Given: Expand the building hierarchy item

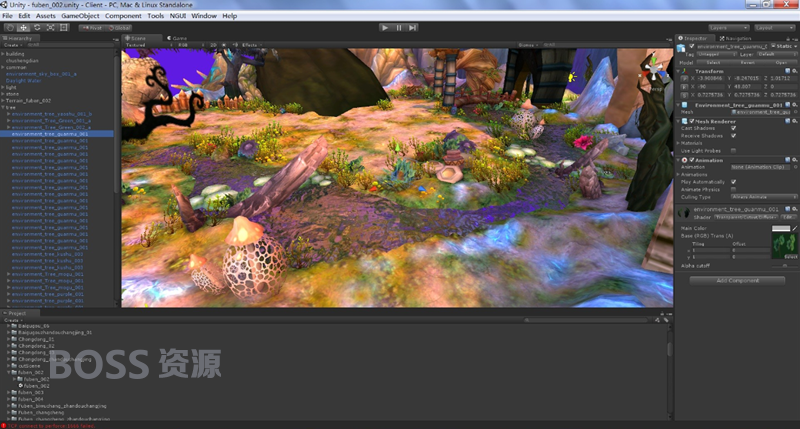Looking at the screenshot, I should point(3,54).
